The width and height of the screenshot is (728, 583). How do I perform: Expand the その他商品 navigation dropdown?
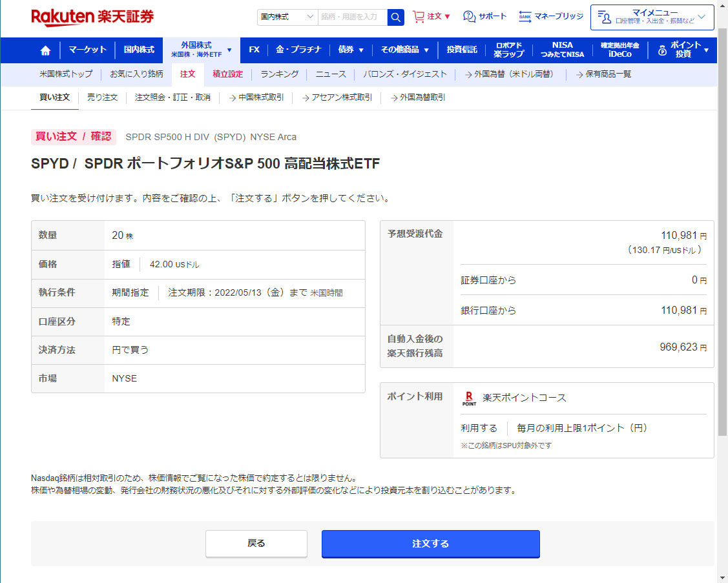(405, 50)
